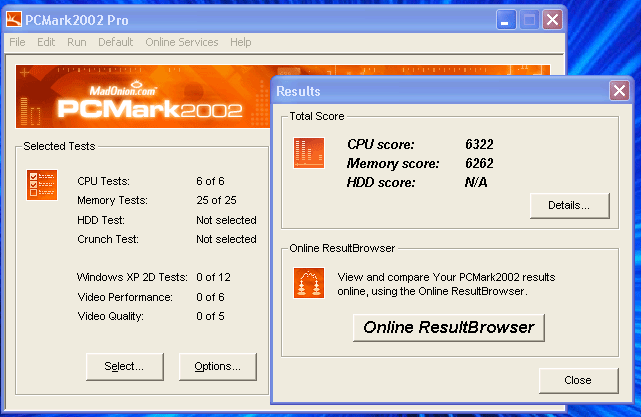Image resolution: width=641 pixels, height=417 pixels.
Task: Launch the Online ResultBrowser button
Action: click(x=448, y=327)
